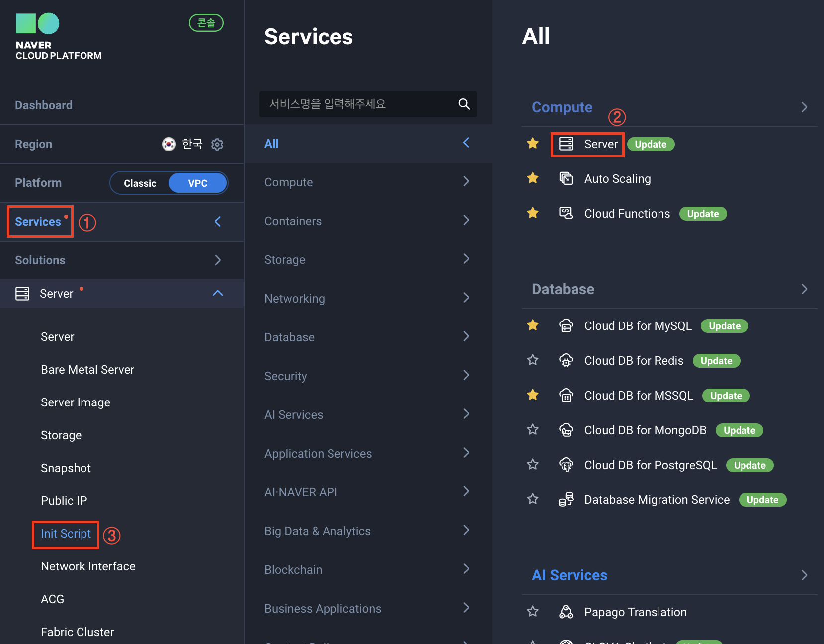The width and height of the screenshot is (824, 644).
Task: Unfavorite the Auto Scaling star
Action: 533,178
